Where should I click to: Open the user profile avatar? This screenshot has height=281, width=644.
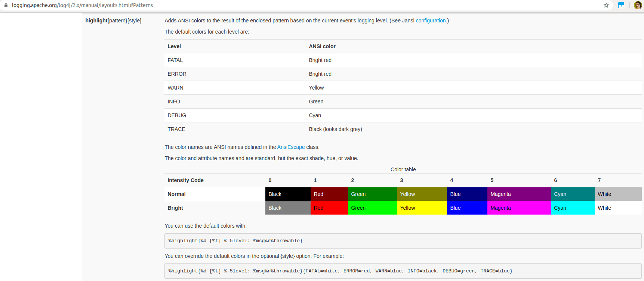tap(638, 5)
